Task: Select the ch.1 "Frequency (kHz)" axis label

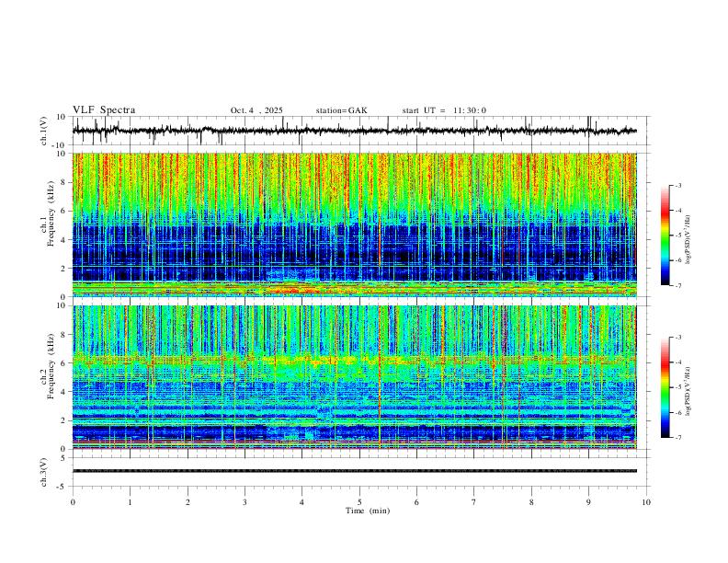Action: [51, 212]
